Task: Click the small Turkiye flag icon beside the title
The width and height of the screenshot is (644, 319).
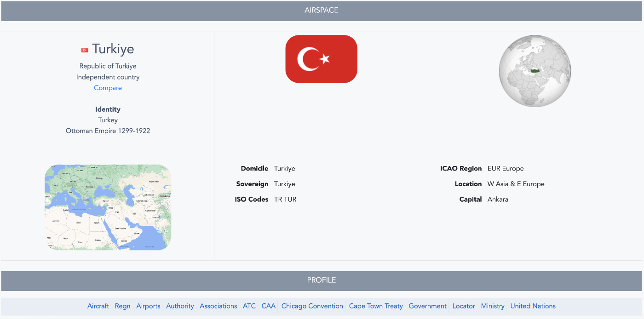Action: (85, 49)
